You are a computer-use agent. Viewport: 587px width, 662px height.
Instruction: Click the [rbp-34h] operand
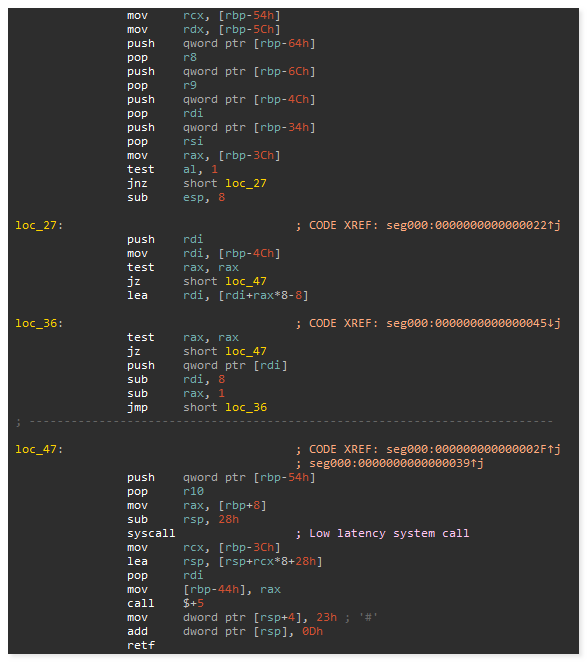(284, 128)
